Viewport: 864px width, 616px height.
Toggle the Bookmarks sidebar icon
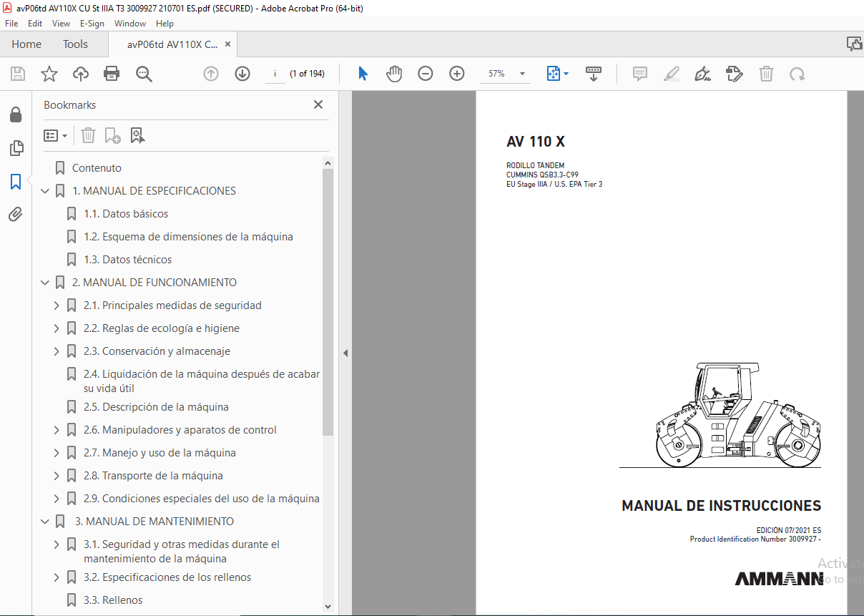point(16,182)
